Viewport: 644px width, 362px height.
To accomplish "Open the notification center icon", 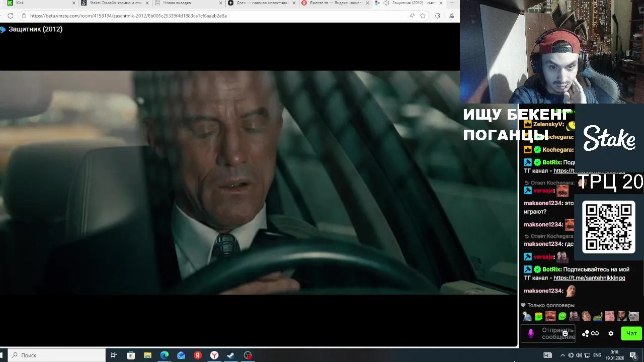I will point(633,355).
